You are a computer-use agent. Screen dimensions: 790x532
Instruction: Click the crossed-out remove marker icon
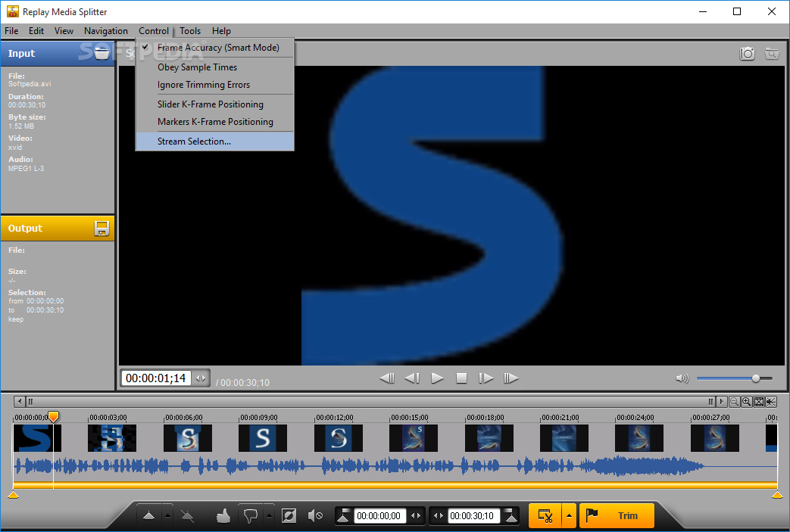(x=187, y=516)
